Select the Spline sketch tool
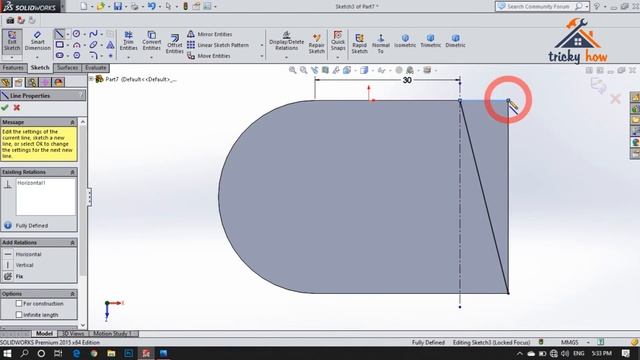 pyautogui.click(x=93, y=34)
